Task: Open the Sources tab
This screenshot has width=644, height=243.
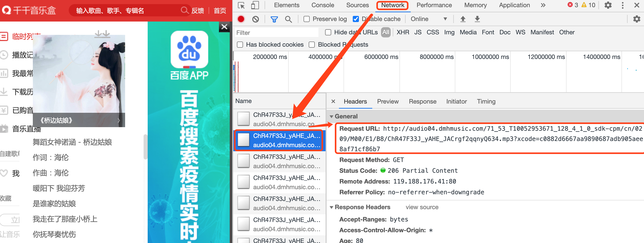Action: [x=358, y=5]
